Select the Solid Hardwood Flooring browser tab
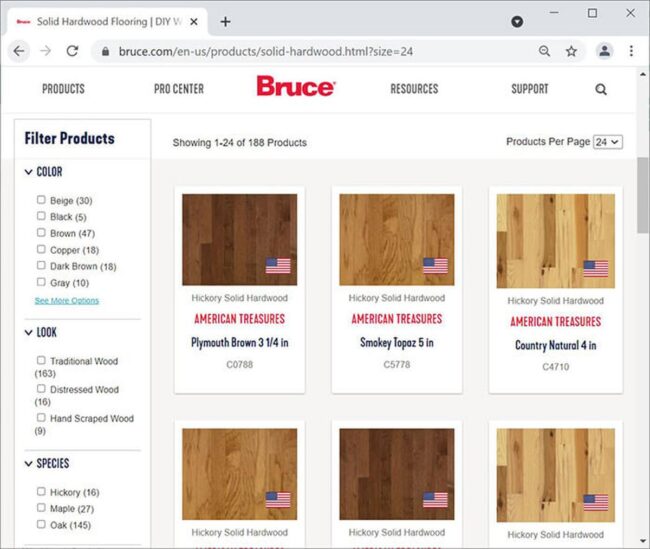The image size is (650, 549). pyautogui.click(x=106, y=22)
